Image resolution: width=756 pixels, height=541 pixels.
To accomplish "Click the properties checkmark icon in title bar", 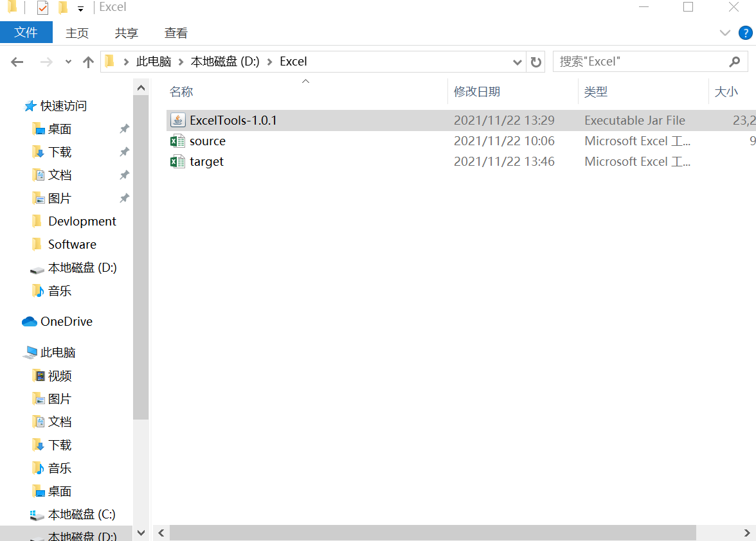I will click(x=42, y=7).
